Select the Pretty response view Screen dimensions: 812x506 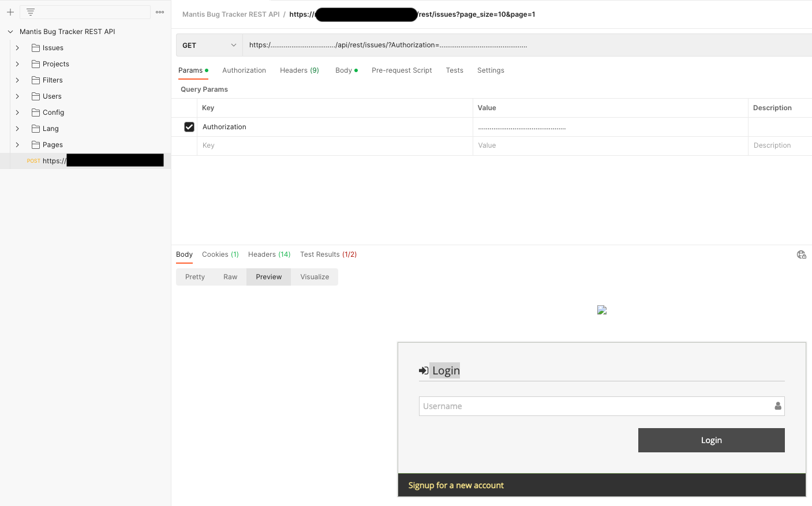[x=195, y=277]
